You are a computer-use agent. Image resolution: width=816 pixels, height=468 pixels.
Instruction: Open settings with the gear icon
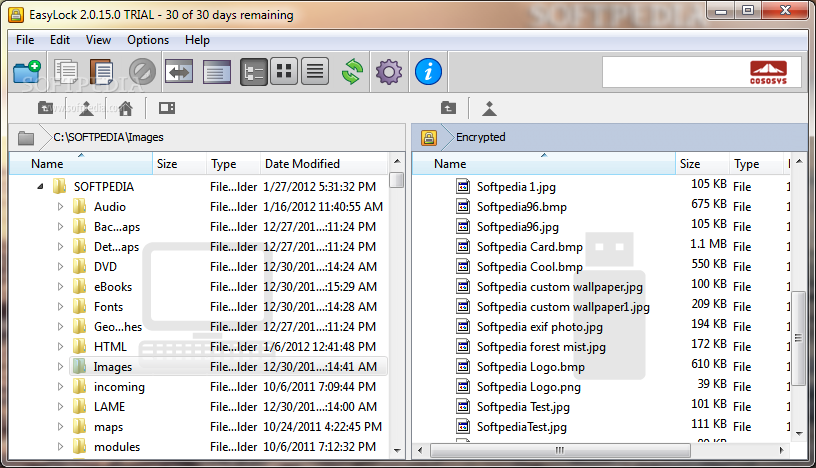tap(389, 72)
